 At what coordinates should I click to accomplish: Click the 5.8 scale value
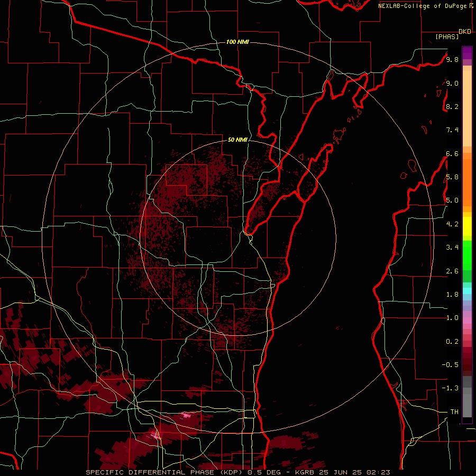pos(452,177)
